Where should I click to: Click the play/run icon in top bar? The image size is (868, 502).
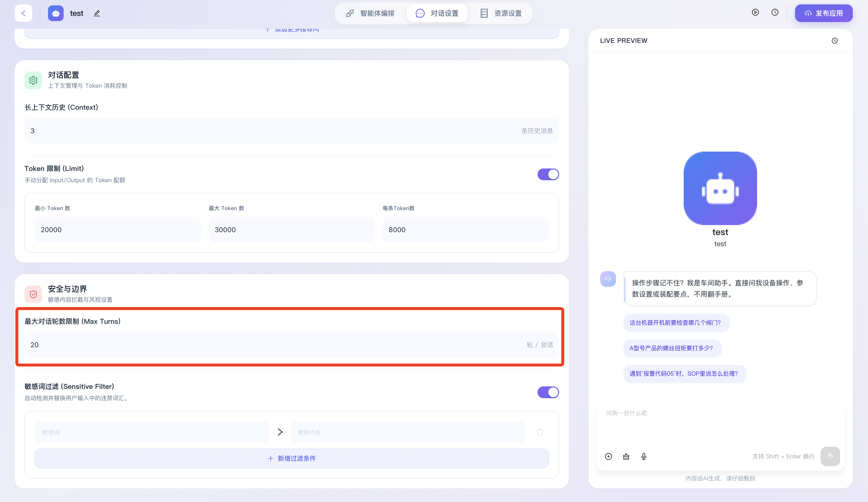[x=755, y=13]
